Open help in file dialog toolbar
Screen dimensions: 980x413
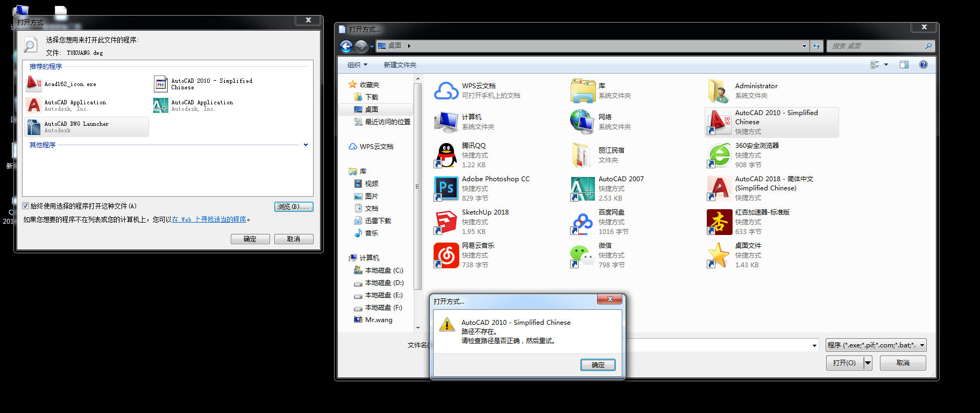click(924, 65)
